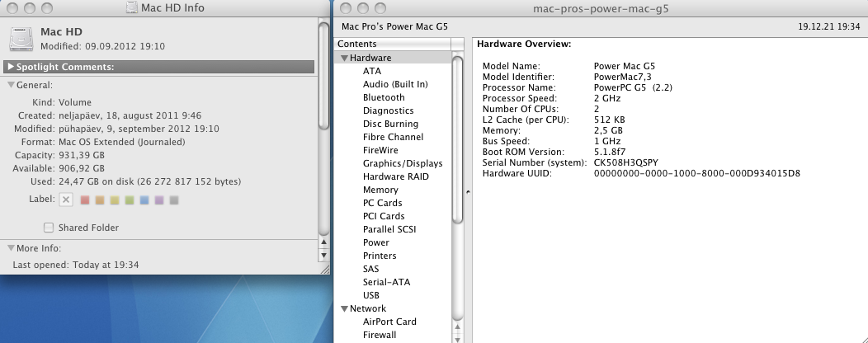Viewport: 868px width, 343px height.
Task: Click the Mac Pro's Power Mac G5 heading
Action: tap(394, 26)
